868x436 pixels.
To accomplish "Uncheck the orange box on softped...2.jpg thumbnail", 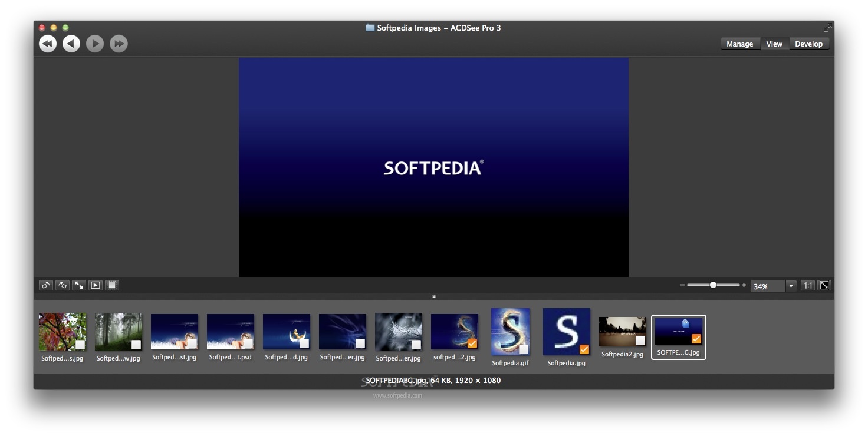I will 472,343.
